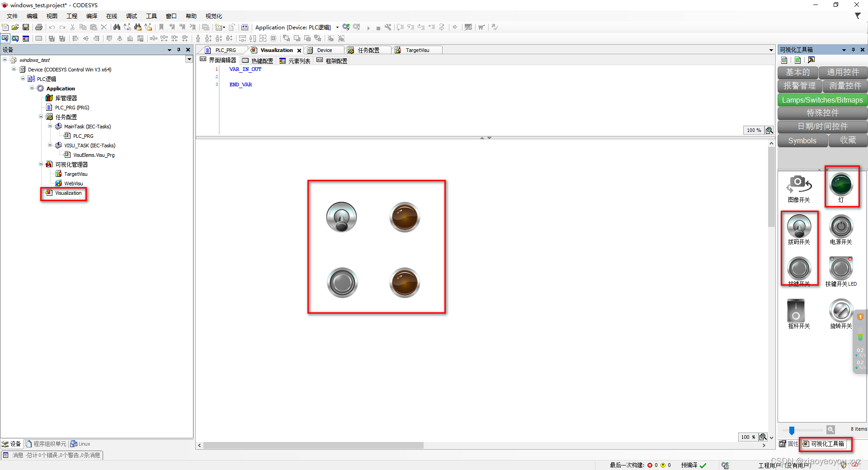Screen dimensions: 868x470
Task: Click the 测量控件 toolbox category button
Action: [845, 86]
